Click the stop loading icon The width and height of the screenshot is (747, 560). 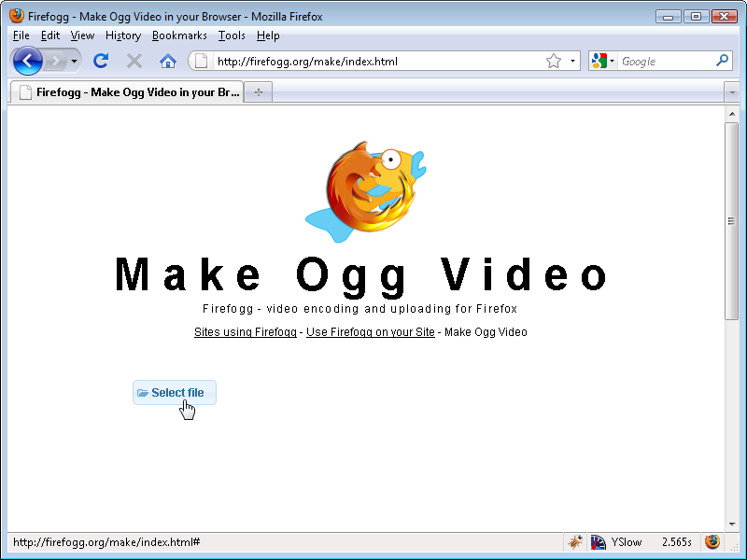point(134,60)
